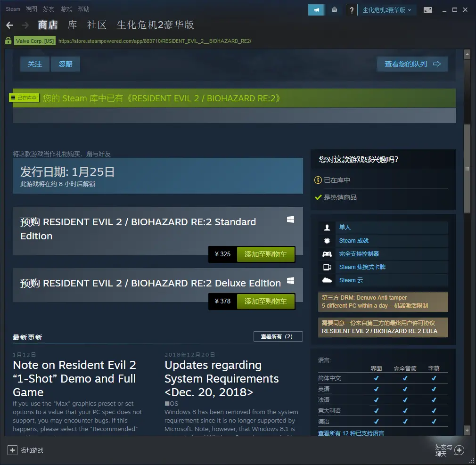Click the ¥ 378 price tag
476x465 pixels.
coord(222,302)
